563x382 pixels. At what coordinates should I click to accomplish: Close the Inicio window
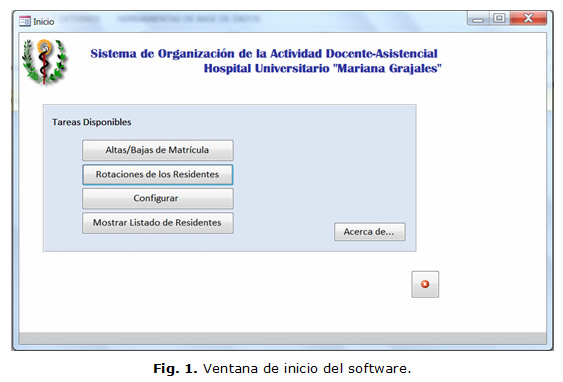[528, 18]
